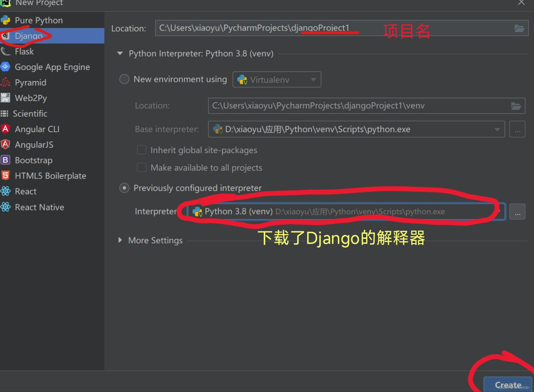534x392 pixels.
Task: Click the Web2Py W2 icon
Action: click(x=5, y=98)
